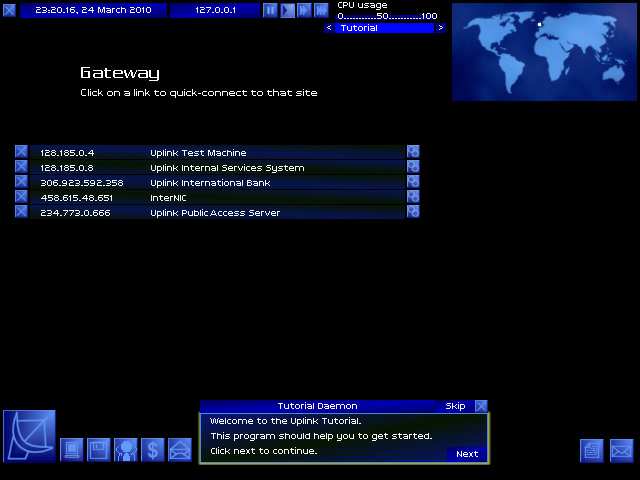This screenshot has width=640, height=480.
Task: Click the 127.0.0.1 IP display
Action: click(215, 10)
